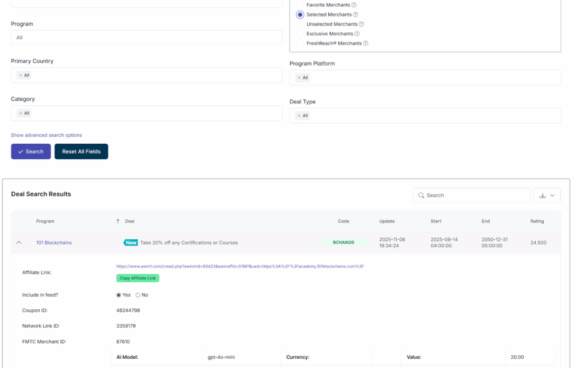Click the help icon beside Unselected Merchants
588x368 pixels.
point(361,24)
